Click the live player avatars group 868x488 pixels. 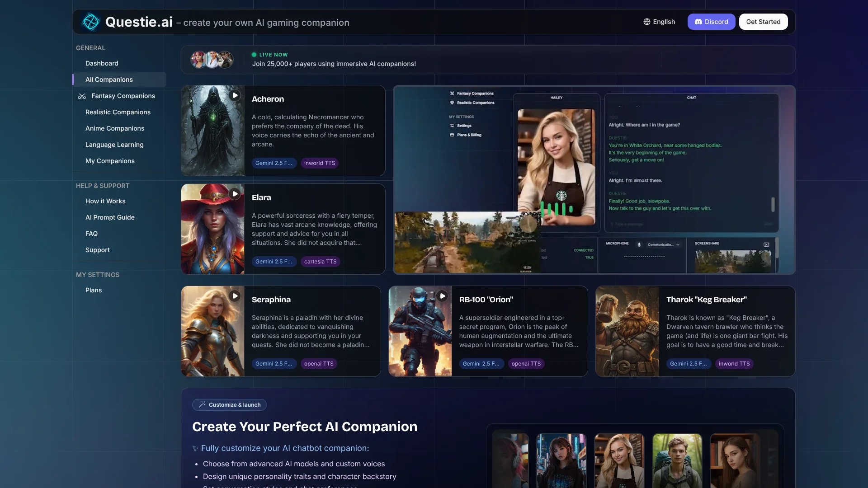coord(212,60)
